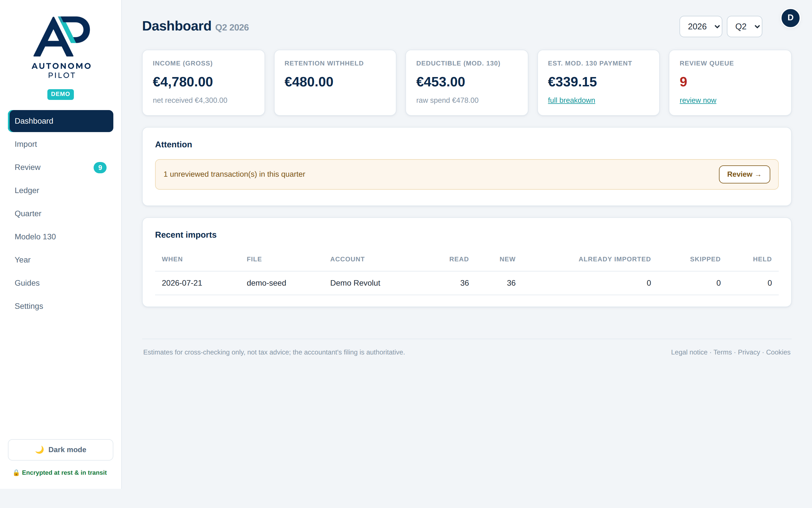Go to Dashboard in sidebar

point(60,121)
